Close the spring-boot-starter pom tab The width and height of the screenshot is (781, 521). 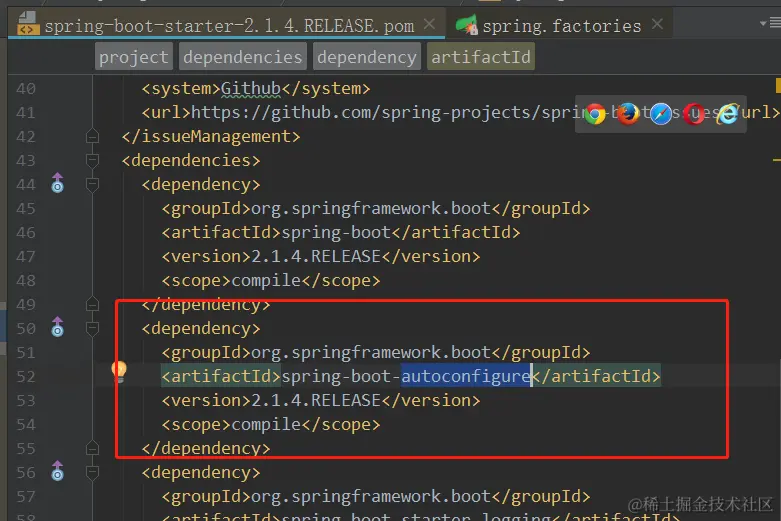[429, 24]
